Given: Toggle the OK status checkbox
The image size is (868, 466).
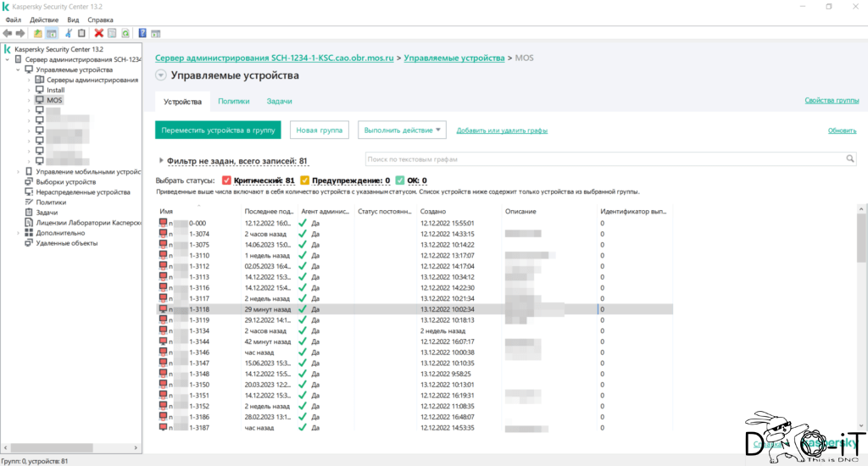Looking at the screenshot, I should (400, 180).
